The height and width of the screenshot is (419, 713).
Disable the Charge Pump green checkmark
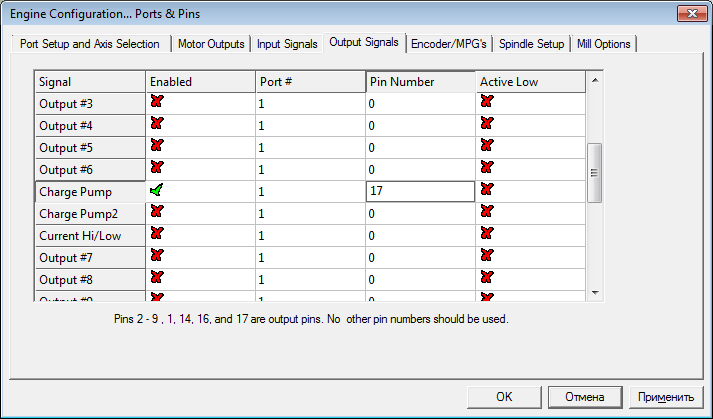tap(157, 189)
